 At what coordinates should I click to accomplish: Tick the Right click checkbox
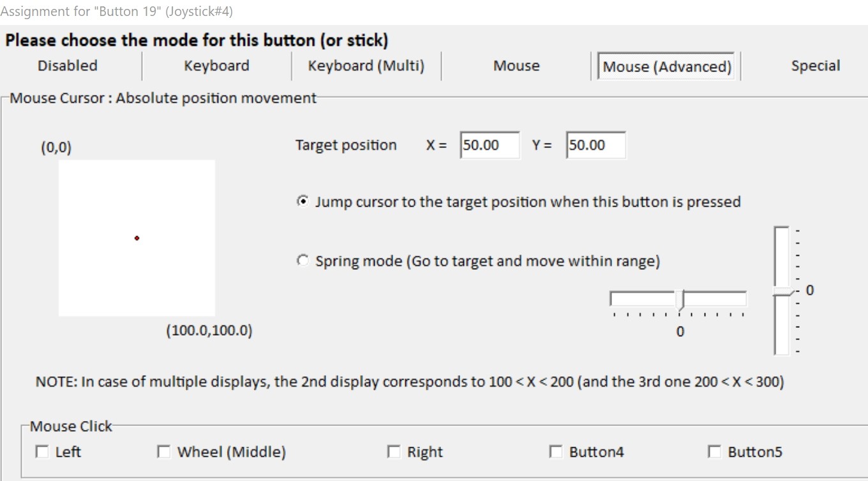[394, 452]
